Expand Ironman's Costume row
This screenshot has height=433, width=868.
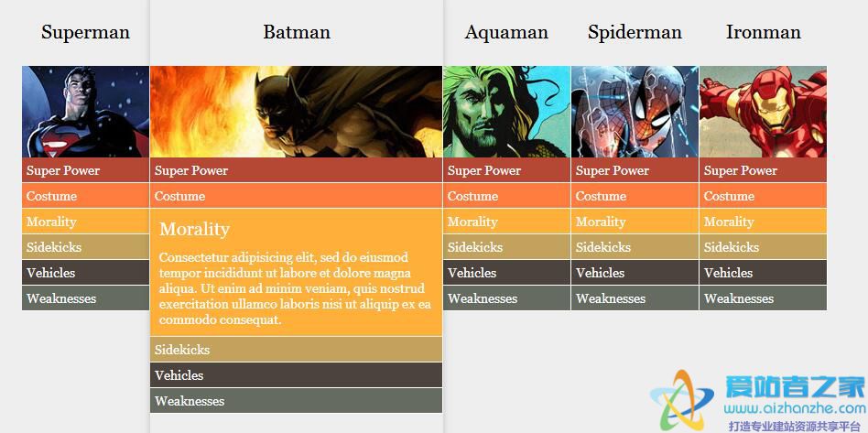[763, 196]
